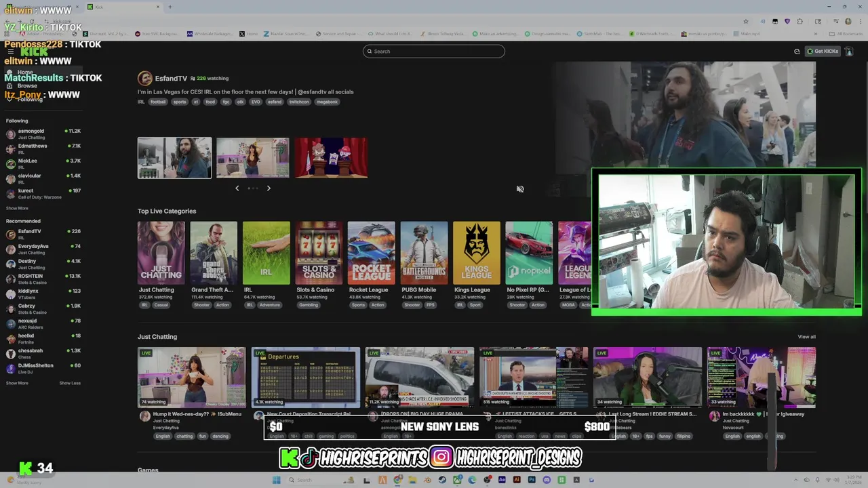
Task: Click the icon left of Get KICKs
Action: pos(797,52)
